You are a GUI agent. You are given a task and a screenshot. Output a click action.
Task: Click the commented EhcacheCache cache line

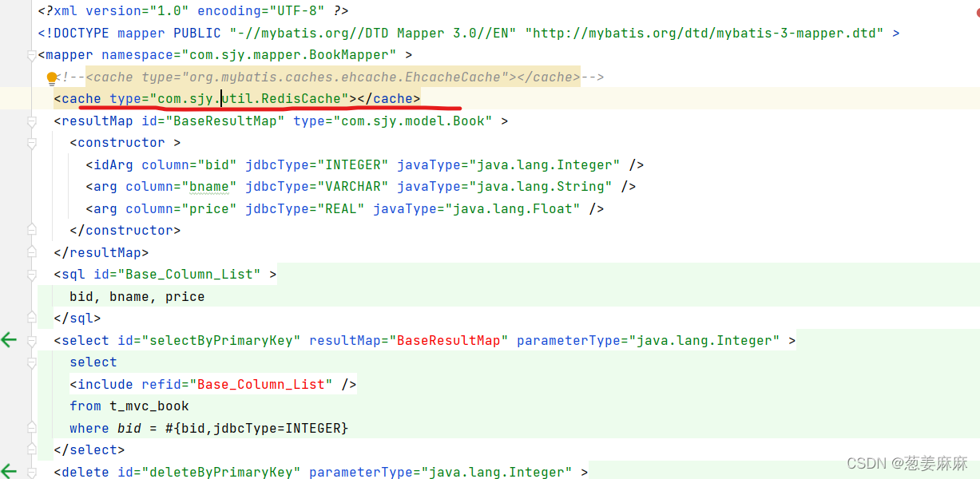329,77
